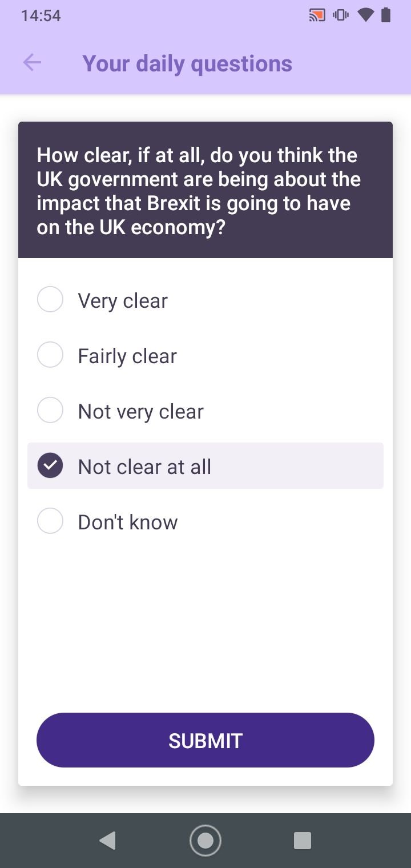411x868 pixels.
Task: Select the Not very clear radio button
Action: click(50, 411)
